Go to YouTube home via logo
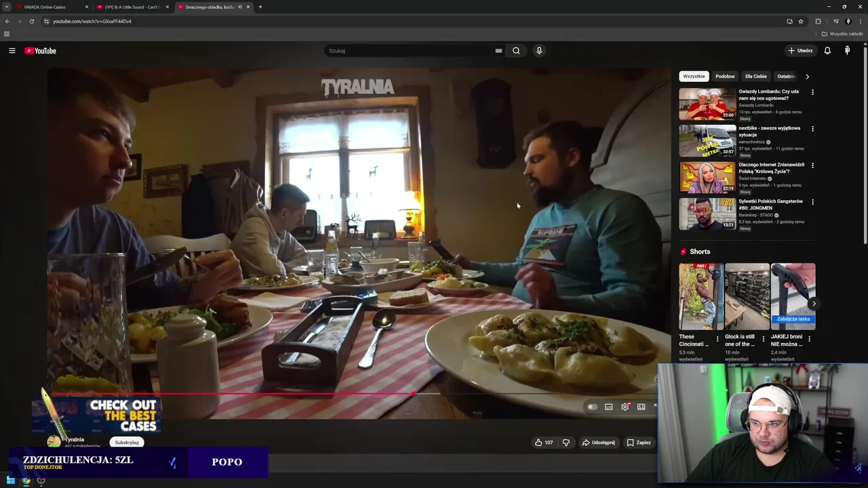The height and width of the screenshot is (488, 868). (40, 51)
